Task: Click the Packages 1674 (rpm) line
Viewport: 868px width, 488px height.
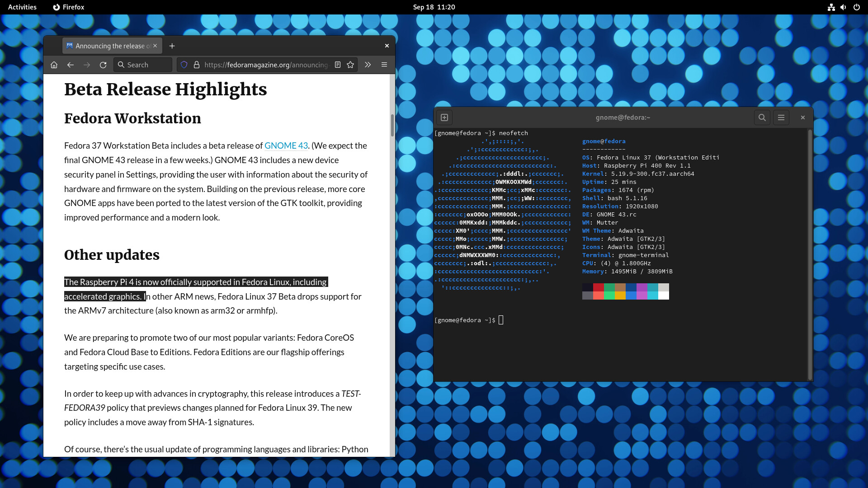Action: [x=618, y=190]
